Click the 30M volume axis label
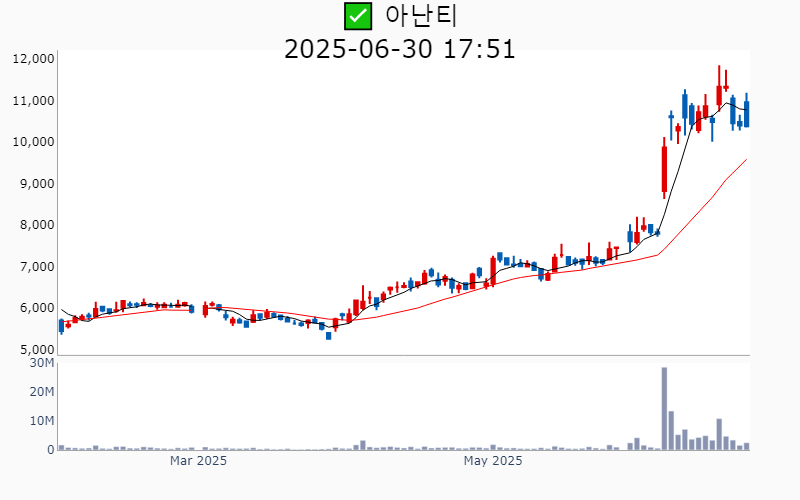The height and width of the screenshot is (500, 800). pos(42,363)
